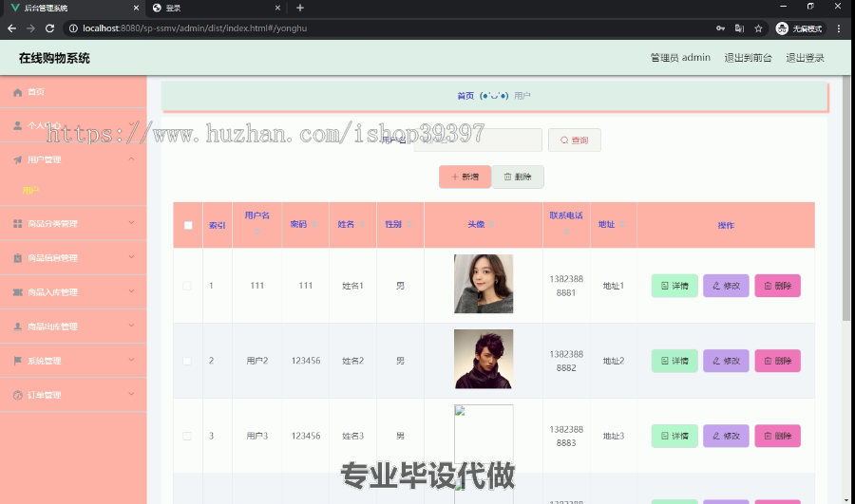Expand the 商品出库管理 chevron
Viewport: 855px width, 504px height.
[x=131, y=326]
